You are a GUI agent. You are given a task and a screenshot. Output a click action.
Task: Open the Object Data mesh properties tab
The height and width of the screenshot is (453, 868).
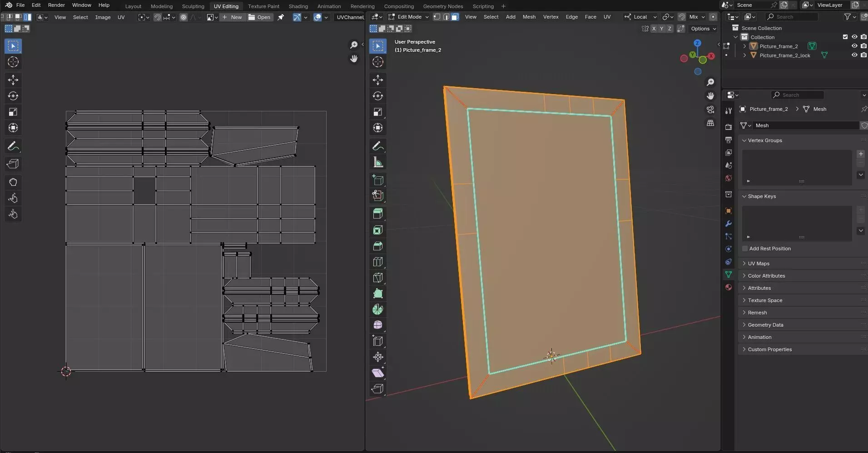pos(729,274)
